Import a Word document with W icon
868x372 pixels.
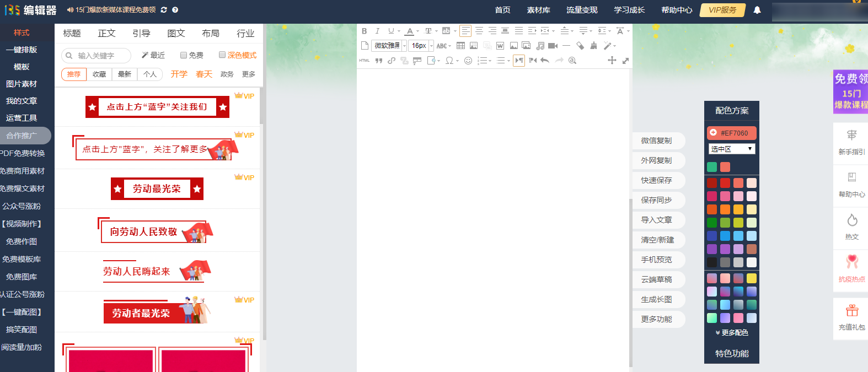click(500, 46)
